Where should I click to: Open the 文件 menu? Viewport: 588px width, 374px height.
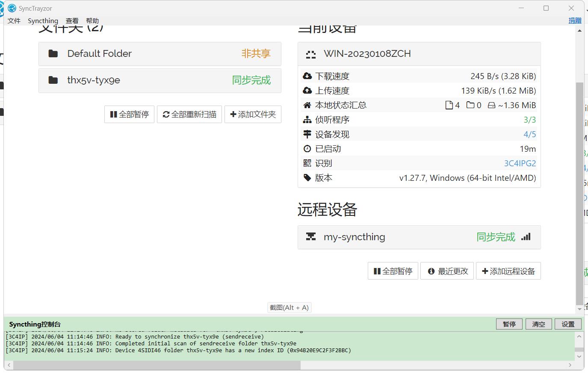coord(14,21)
